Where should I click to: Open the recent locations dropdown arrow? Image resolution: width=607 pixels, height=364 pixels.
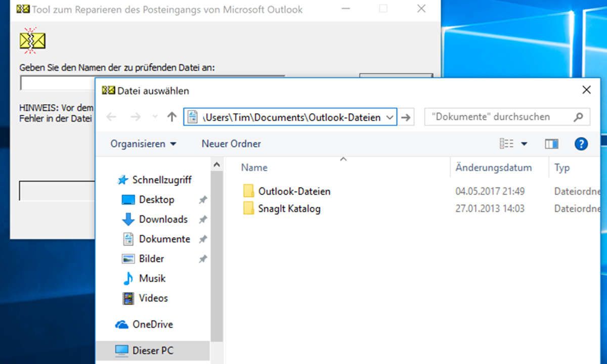(155, 118)
